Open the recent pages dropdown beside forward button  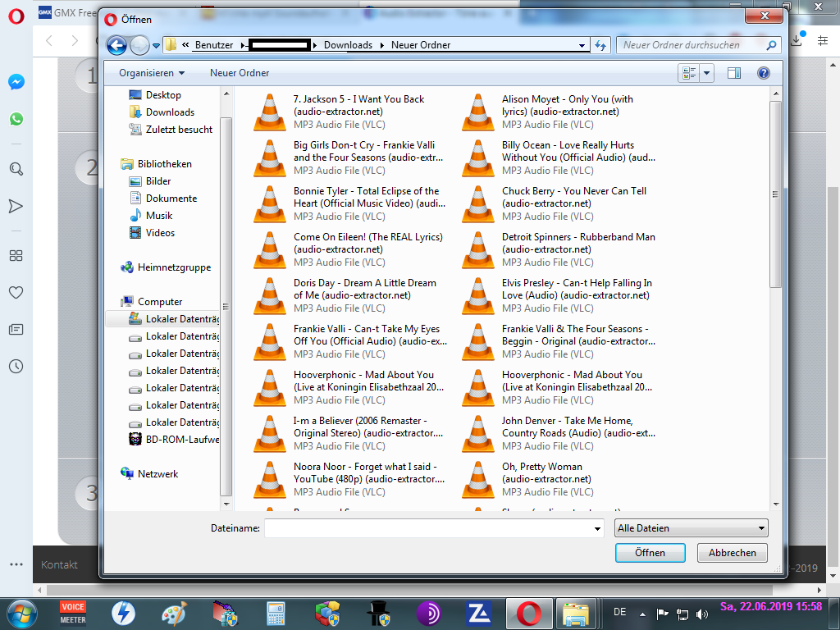156,46
